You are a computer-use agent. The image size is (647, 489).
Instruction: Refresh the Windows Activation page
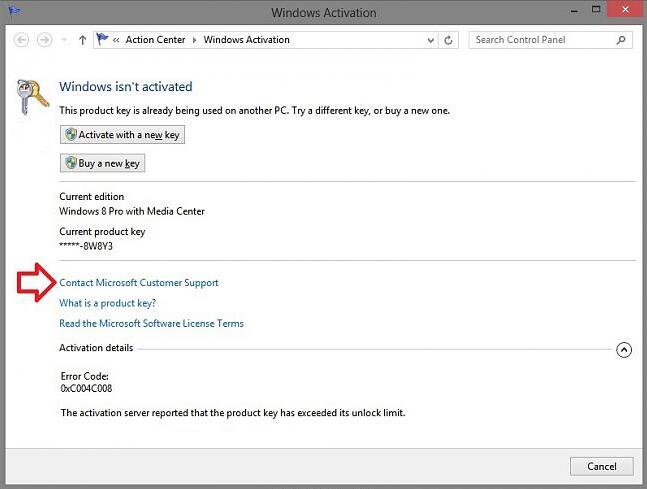click(x=448, y=40)
